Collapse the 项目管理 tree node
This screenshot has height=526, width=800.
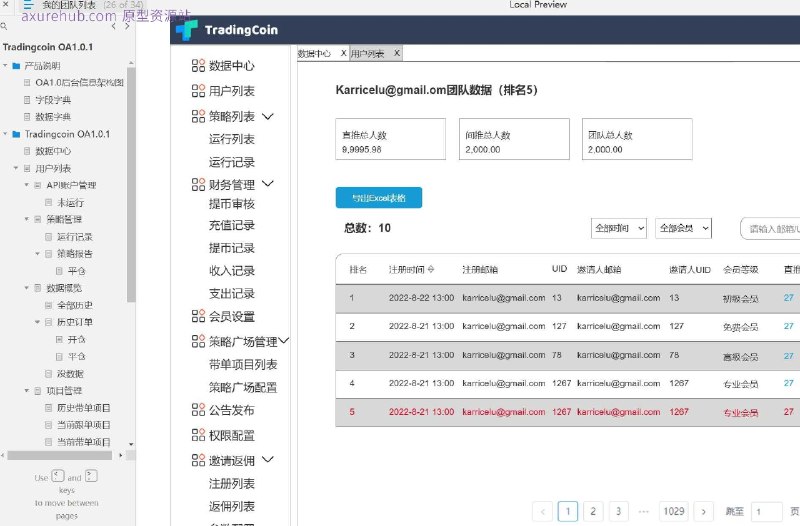(x=27, y=391)
